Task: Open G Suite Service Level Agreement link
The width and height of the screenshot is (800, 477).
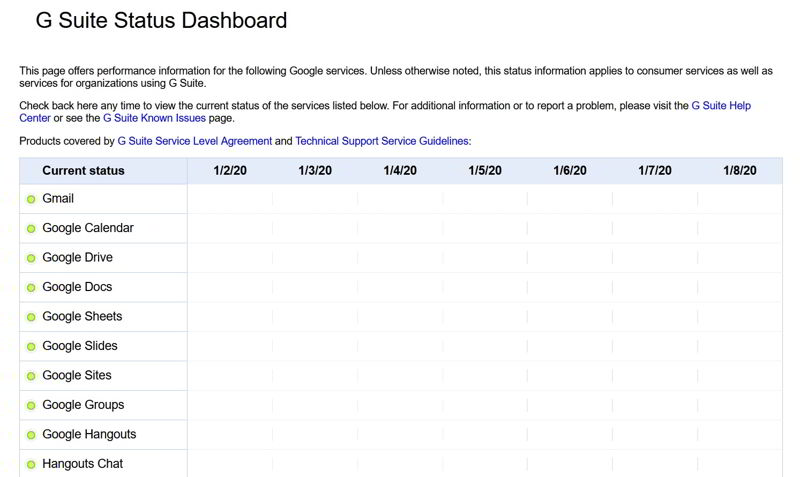Action: 194,141
